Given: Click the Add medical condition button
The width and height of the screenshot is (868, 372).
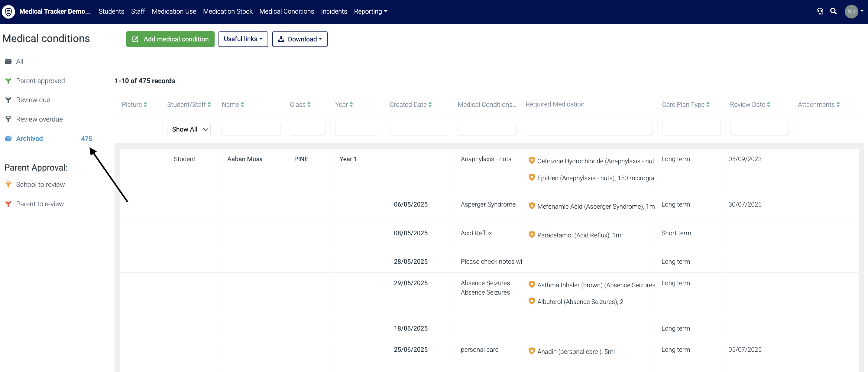Looking at the screenshot, I should pyautogui.click(x=170, y=39).
